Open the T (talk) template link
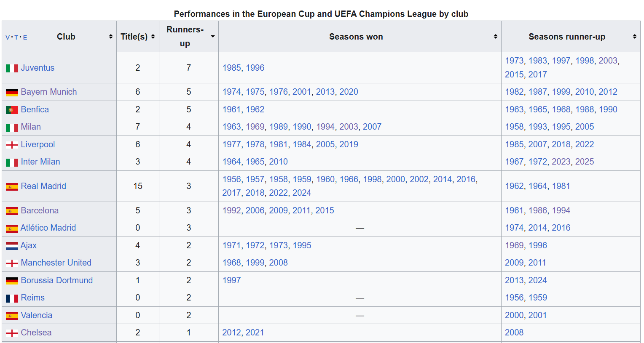This screenshot has height=343, width=644. tap(16, 37)
